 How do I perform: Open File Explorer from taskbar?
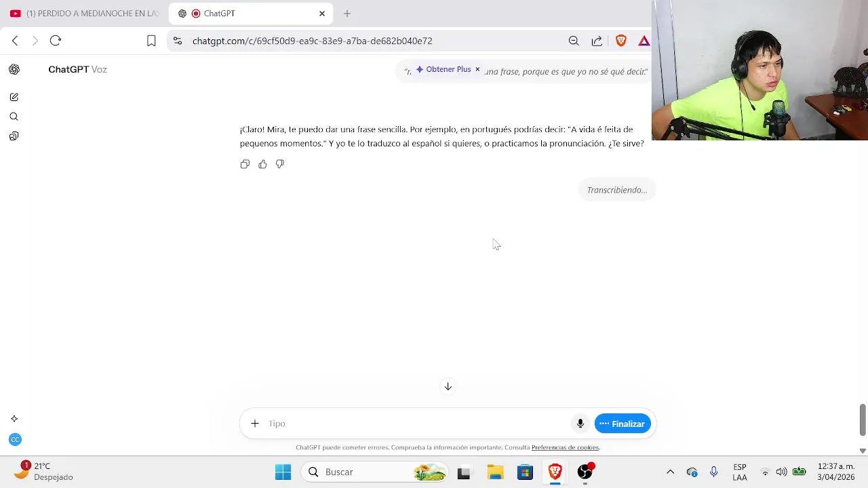[495, 472]
